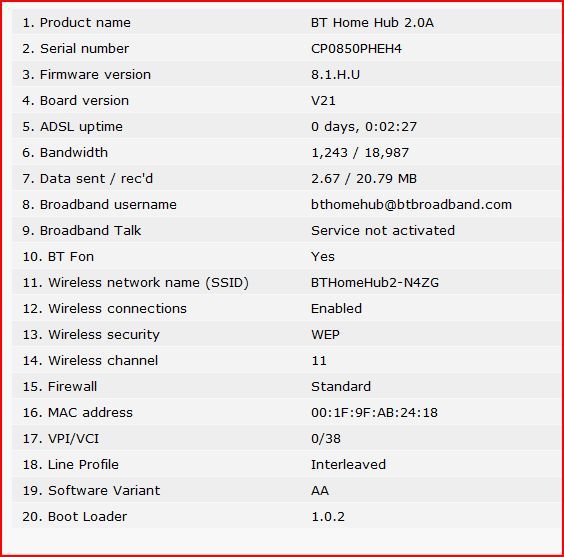
Task: Click Data sent / rec'd value
Action: pos(364,178)
